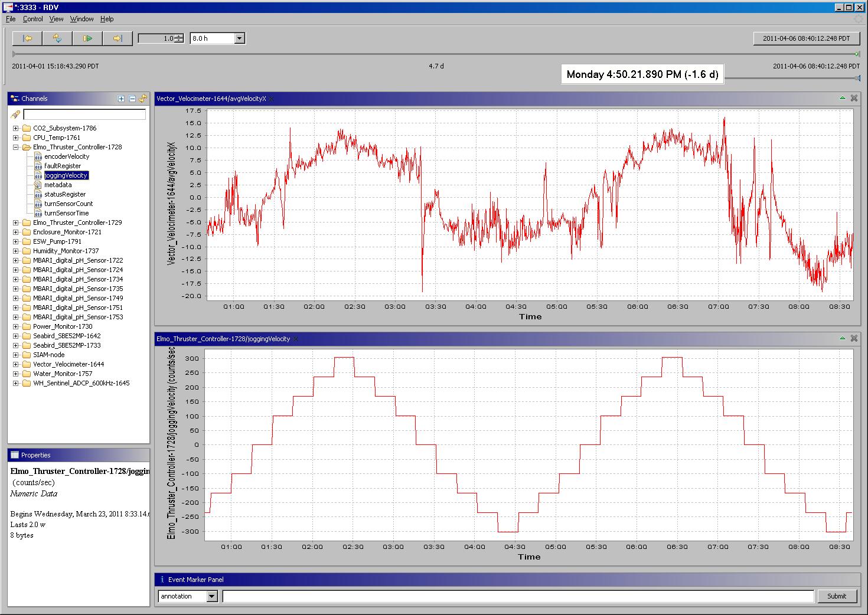Collapse all channels with minus icon
The width and height of the screenshot is (868, 615).
click(132, 99)
